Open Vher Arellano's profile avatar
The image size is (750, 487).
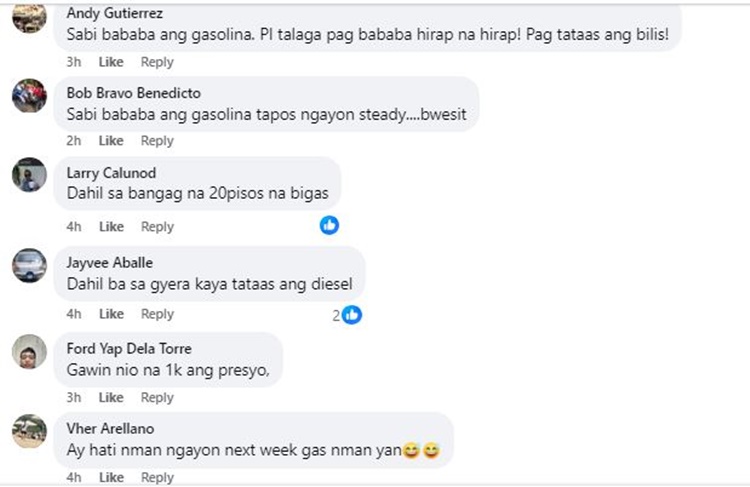(x=29, y=431)
